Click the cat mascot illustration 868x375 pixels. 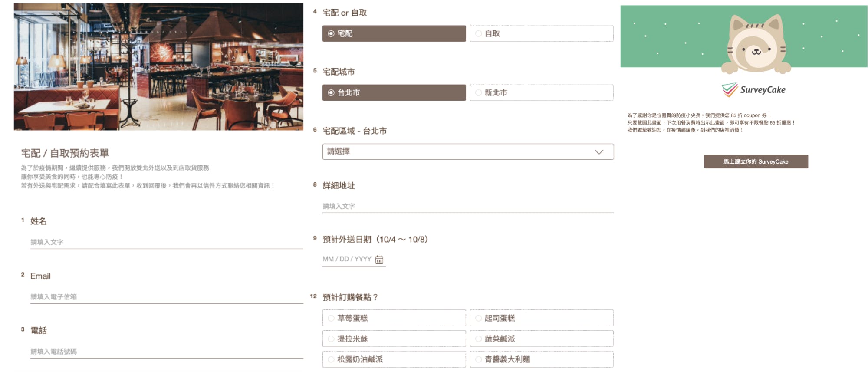tap(756, 44)
